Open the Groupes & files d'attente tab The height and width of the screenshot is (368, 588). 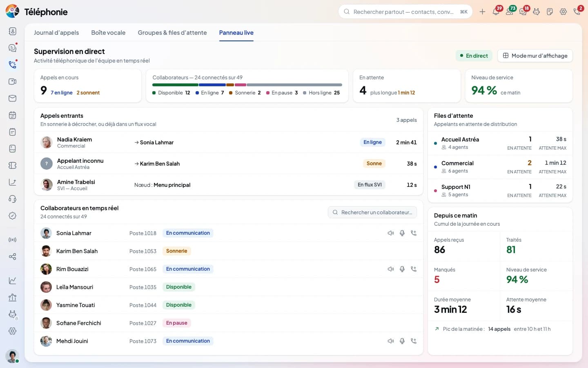coord(172,33)
